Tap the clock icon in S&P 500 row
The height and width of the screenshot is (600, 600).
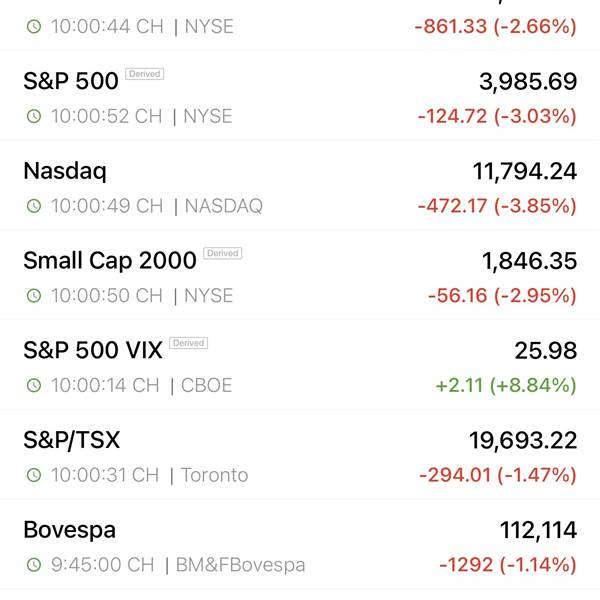[x=34, y=116]
